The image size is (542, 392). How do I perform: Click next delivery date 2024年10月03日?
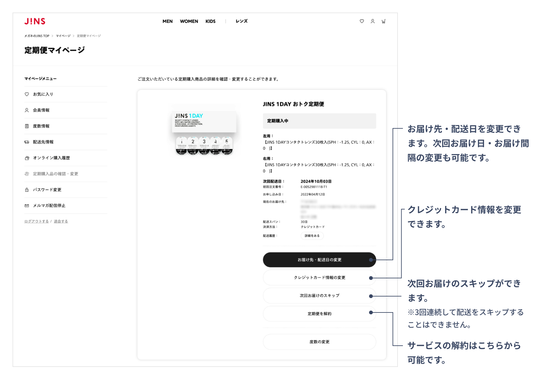pyautogui.click(x=316, y=181)
